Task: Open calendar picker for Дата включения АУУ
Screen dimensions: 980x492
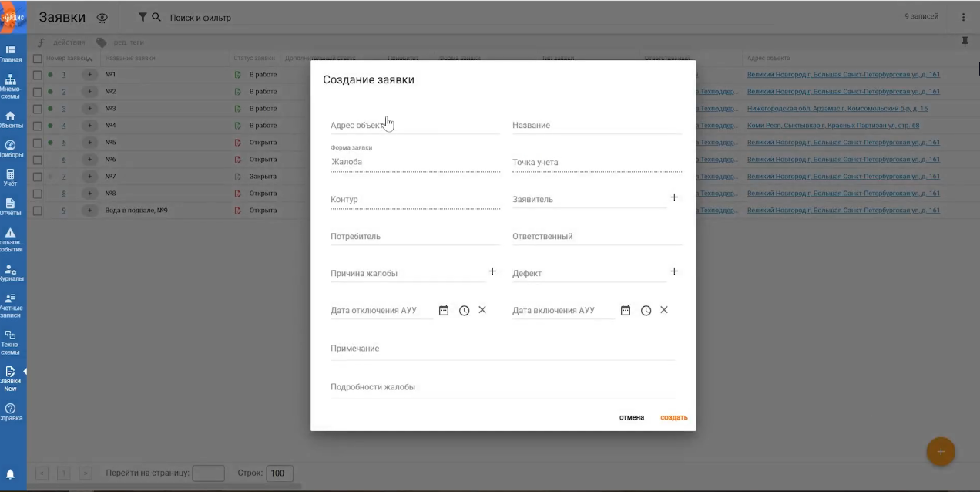Action: pos(626,311)
